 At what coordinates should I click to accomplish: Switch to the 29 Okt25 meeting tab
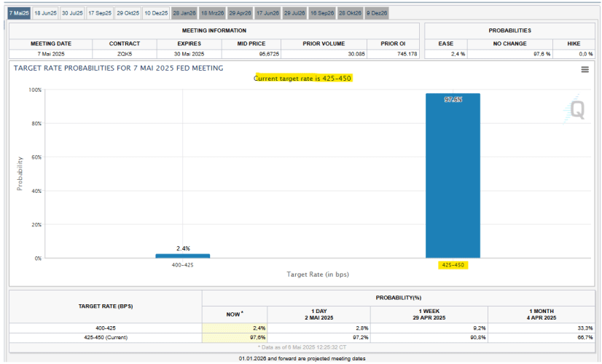[127, 13]
